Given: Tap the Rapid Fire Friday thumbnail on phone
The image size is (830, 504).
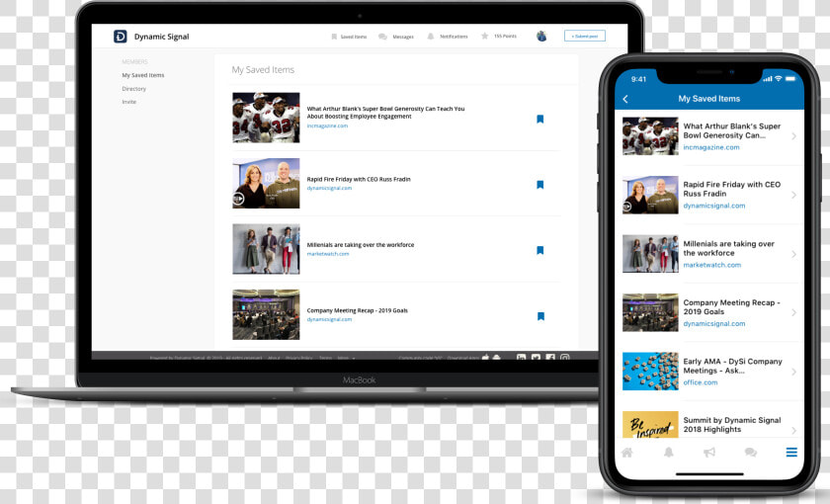Looking at the screenshot, I should tap(650, 195).
